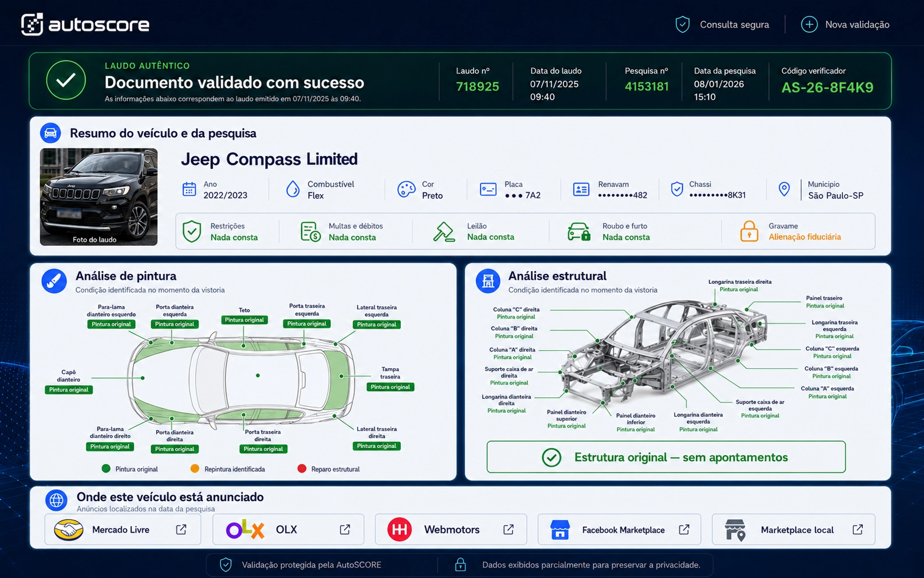This screenshot has width=924, height=578.
Task: Click the shield icon beside Chassi
Action: click(677, 189)
